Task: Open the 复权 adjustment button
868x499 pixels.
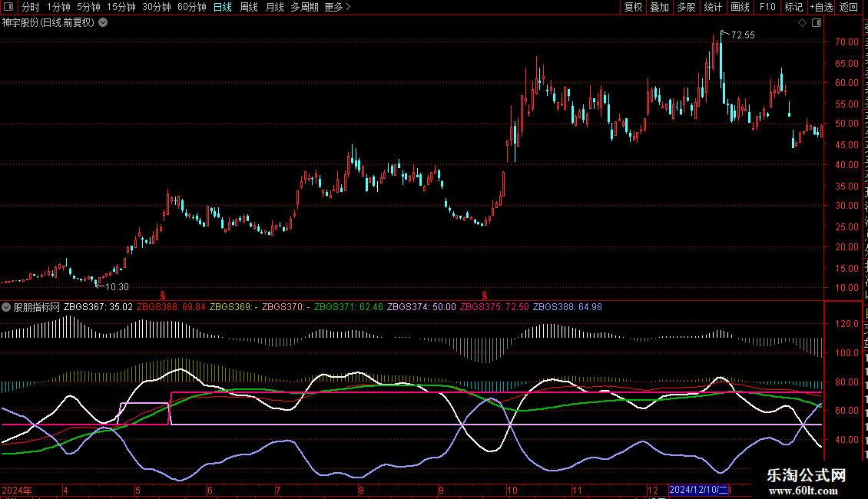Action: tap(633, 7)
